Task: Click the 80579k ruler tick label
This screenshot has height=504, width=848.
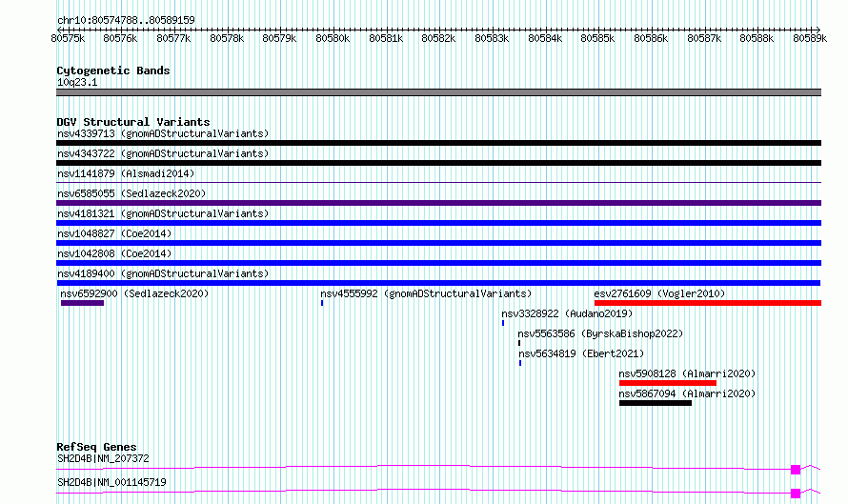Action: (x=279, y=38)
